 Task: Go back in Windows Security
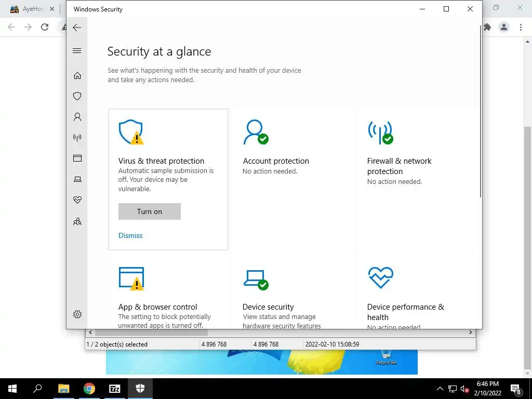77,28
